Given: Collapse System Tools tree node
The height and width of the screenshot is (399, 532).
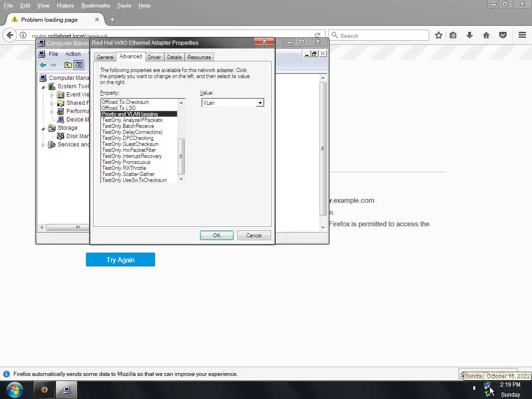Looking at the screenshot, I should pyautogui.click(x=43, y=87).
